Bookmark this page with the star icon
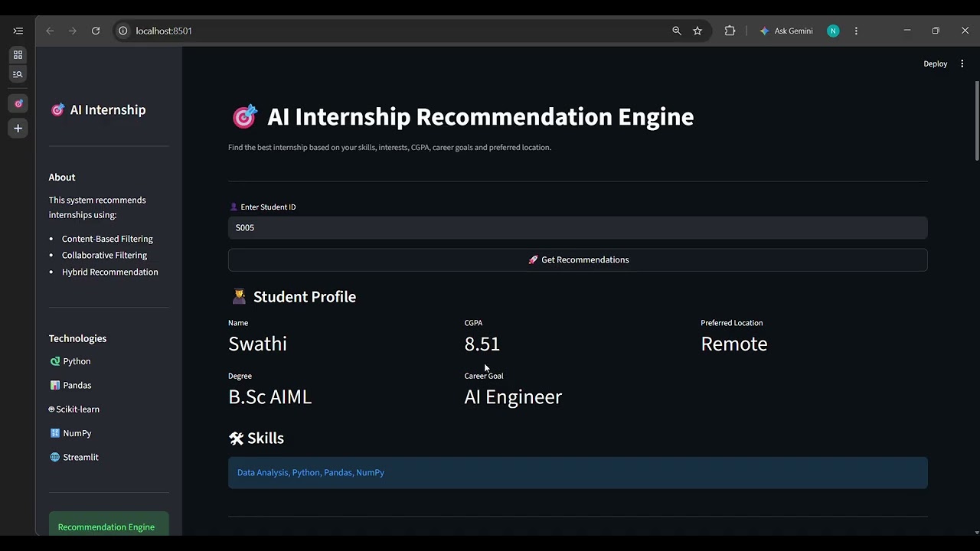 click(x=697, y=31)
